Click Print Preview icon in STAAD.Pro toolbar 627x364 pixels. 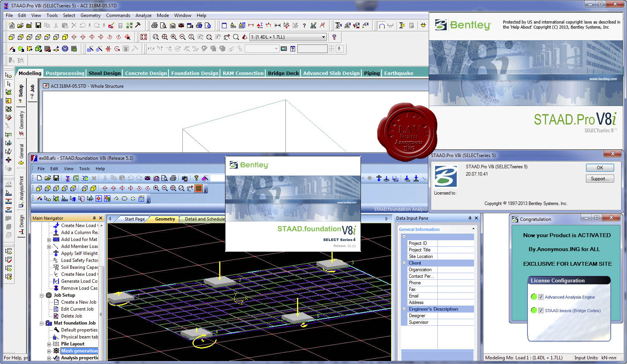coord(163,26)
